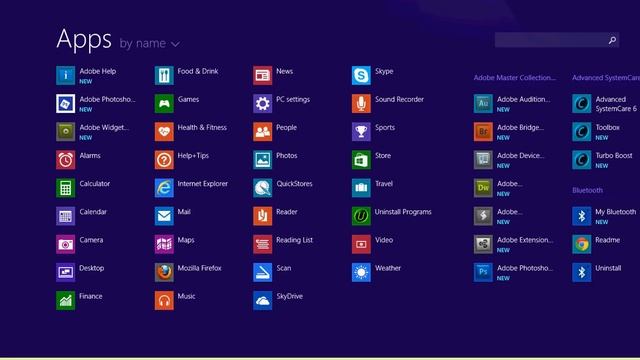Viewport: 640px width, 360px height.
Task: Open the Reader app icon
Action: coord(262,216)
